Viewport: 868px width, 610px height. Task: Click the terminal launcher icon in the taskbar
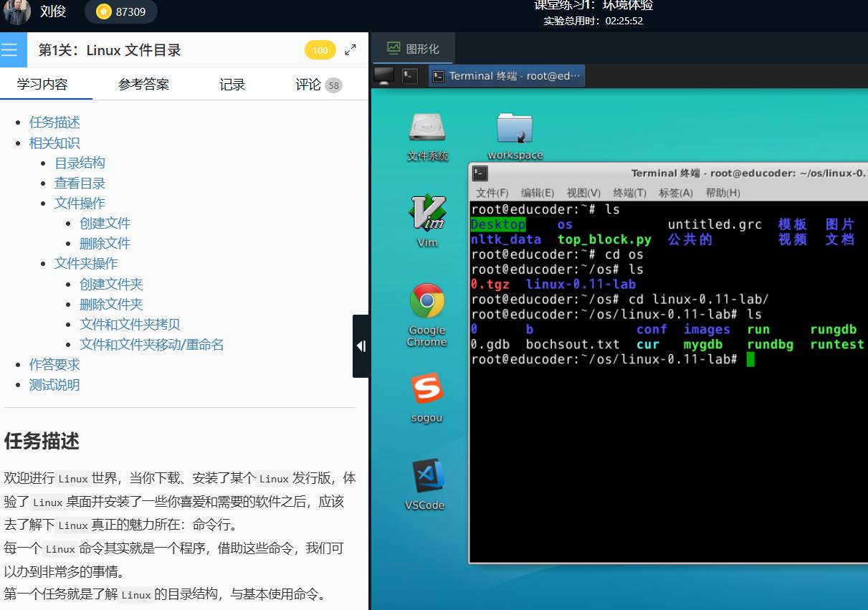(409, 75)
